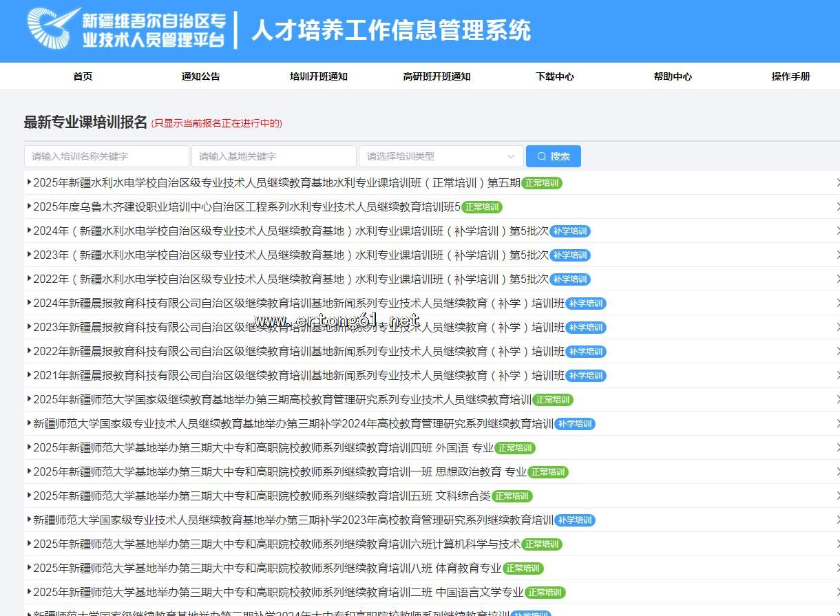Viewport: 840px width, 616px height.
Task: Click 正常培训 tag on 外国语 专业 row
Action: point(515,448)
